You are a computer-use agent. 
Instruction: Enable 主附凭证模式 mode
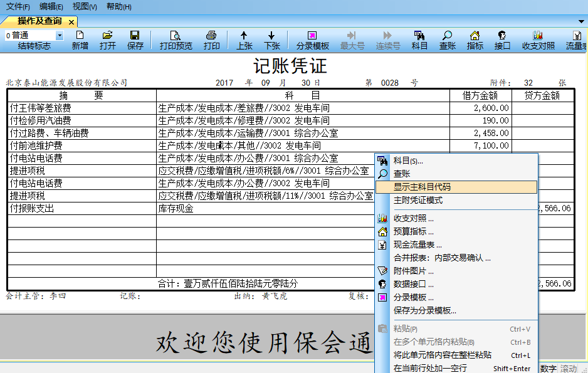pyautogui.click(x=419, y=200)
